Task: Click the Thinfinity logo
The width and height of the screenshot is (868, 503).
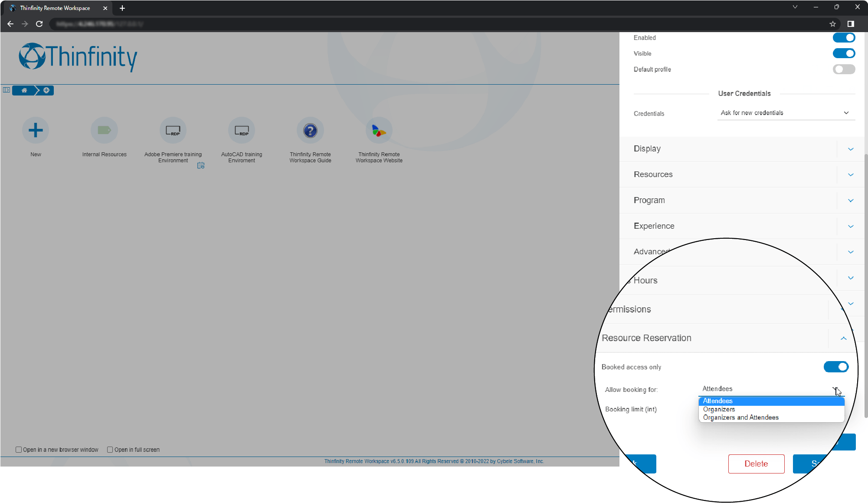Action: pyautogui.click(x=78, y=57)
